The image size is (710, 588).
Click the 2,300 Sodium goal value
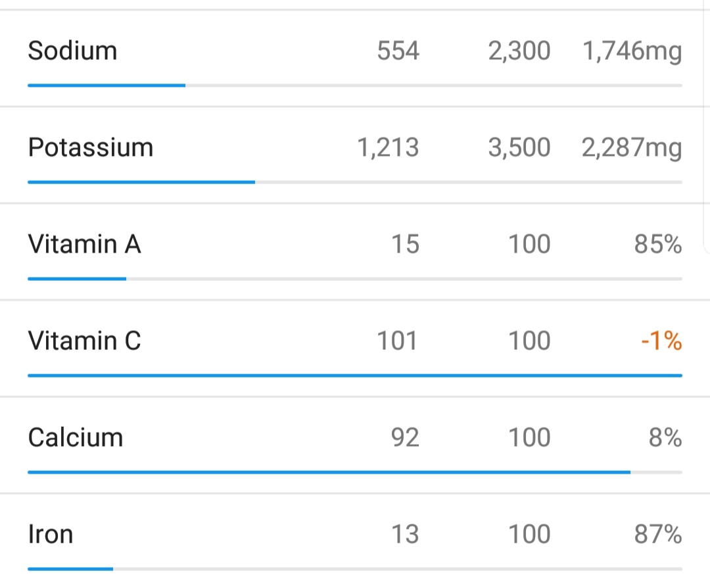coord(519,51)
